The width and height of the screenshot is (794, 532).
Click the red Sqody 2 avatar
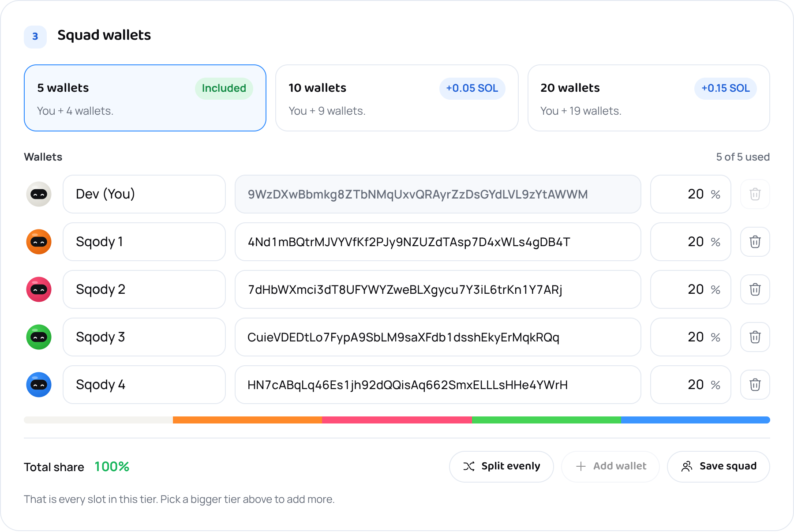point(39,289)
